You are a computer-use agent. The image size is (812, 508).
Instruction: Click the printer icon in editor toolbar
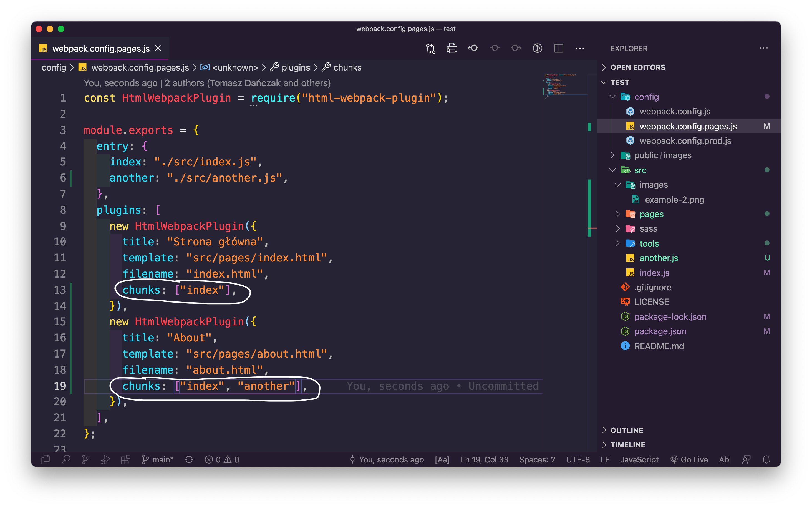[x=452, y=48]
